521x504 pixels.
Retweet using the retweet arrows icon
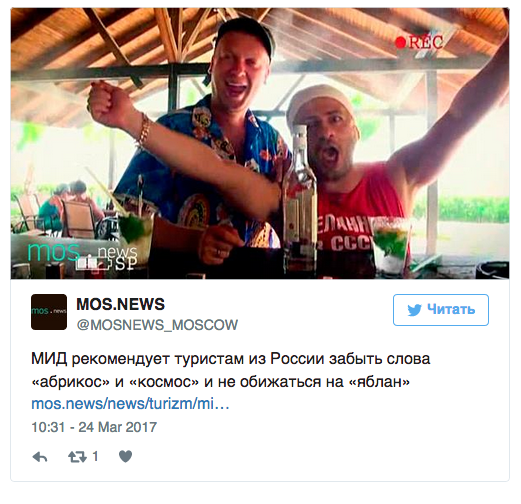77,457
